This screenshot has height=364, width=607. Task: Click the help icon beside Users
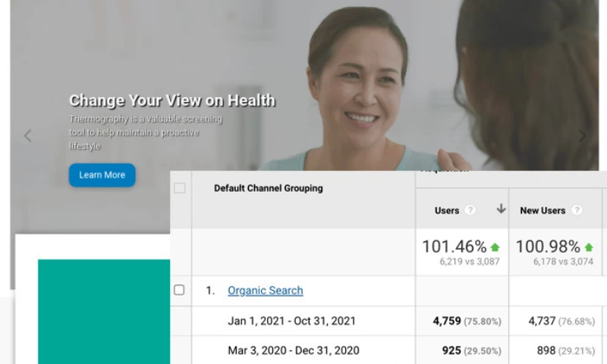(470, 210)
